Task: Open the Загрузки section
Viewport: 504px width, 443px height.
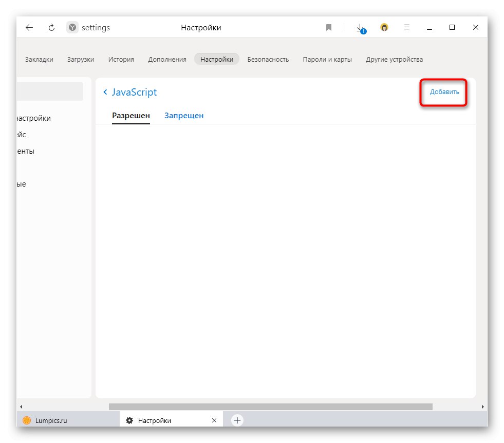Action: point(81,60)
